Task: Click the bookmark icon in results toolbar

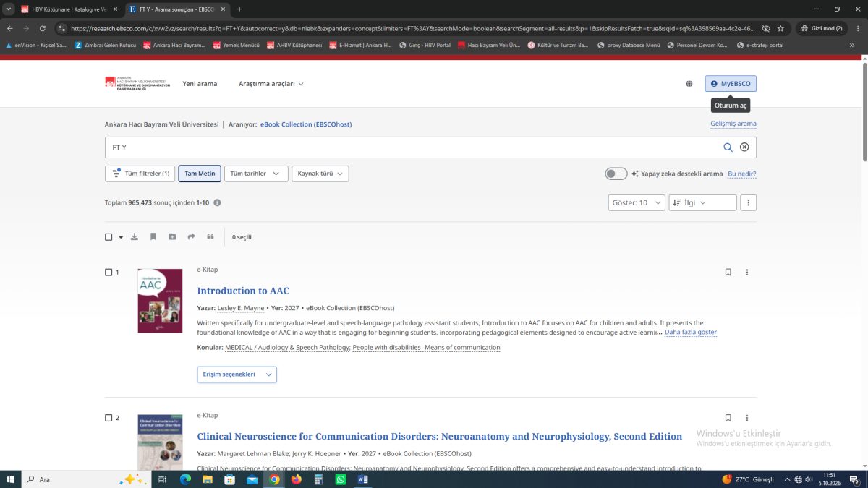Action: tap(153, 237)
